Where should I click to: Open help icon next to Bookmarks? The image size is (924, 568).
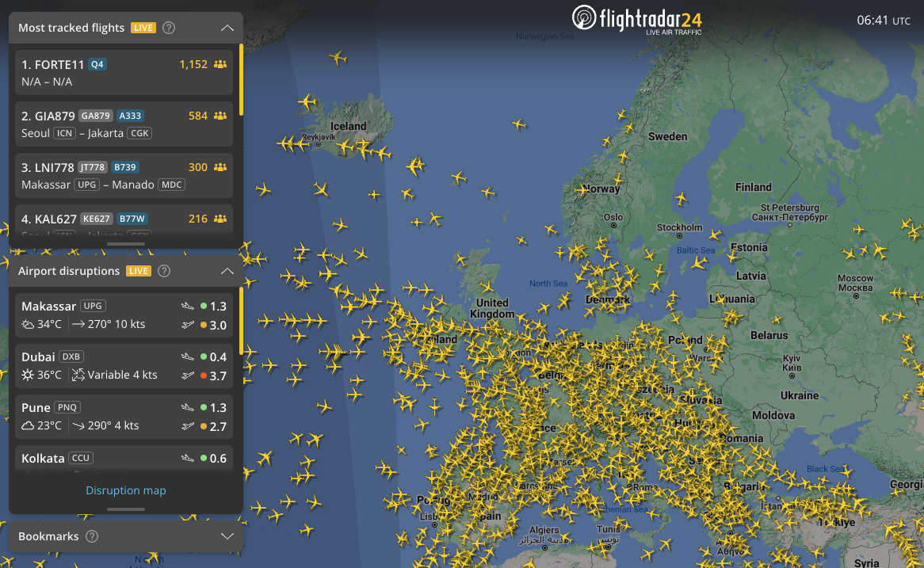click(x=92, y=536)
